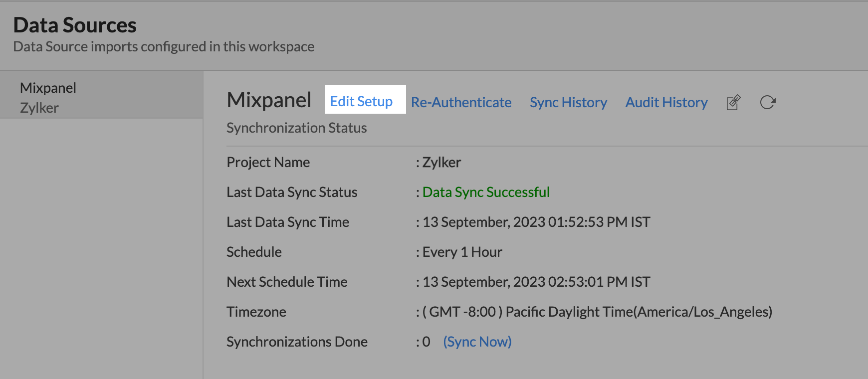The height and width of the screenshot is (379, 868).
Task: Click the Next Schedule Time label
Action: click(287, 282)
